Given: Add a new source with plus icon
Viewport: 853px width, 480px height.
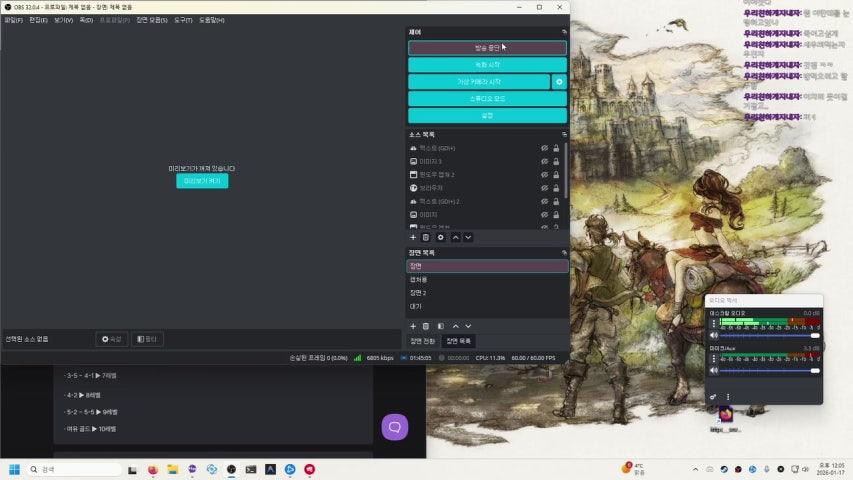Looking at the screenshot, I should tap(413, 237).
